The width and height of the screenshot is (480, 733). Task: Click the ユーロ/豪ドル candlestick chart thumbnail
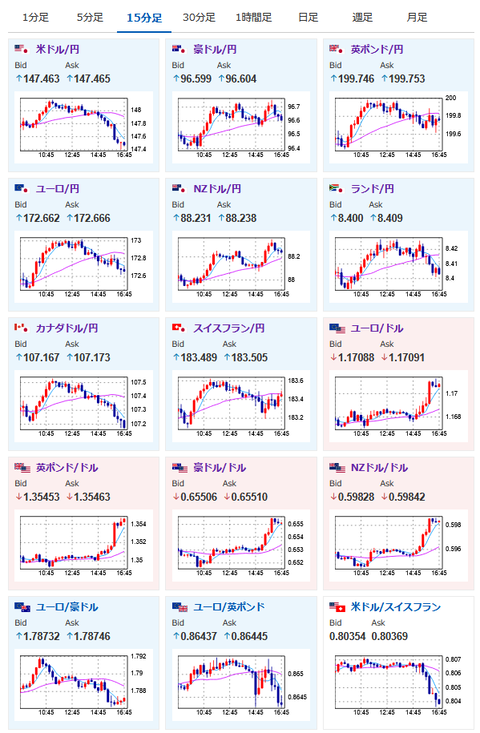tap(84, 684)
